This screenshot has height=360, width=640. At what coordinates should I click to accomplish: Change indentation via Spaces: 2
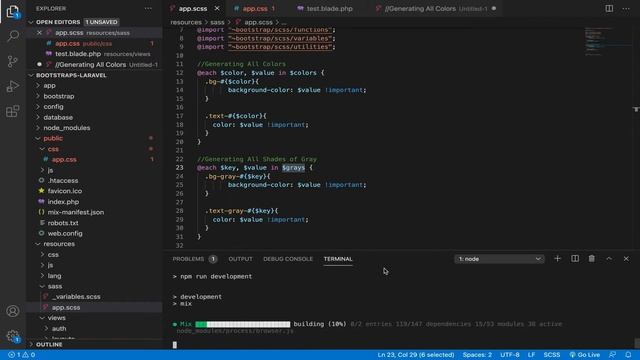(477, 355)
